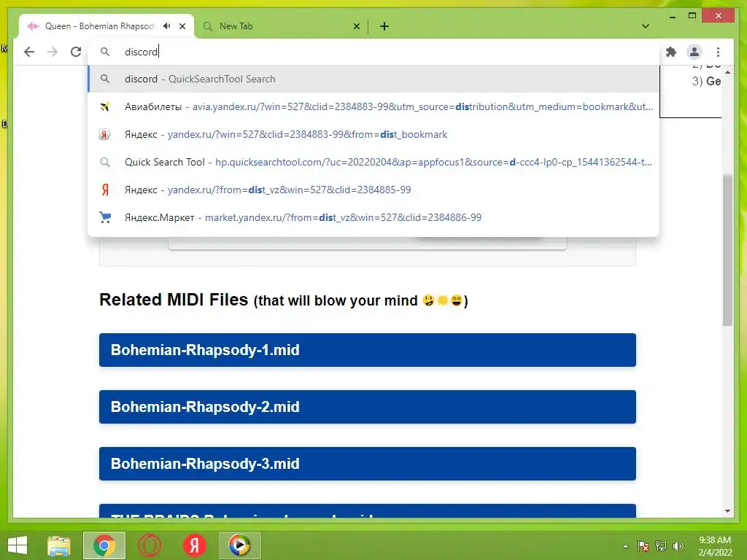The image size is (747, 560).
Task: Expand the tab search chevron
Action: point(646,26)
